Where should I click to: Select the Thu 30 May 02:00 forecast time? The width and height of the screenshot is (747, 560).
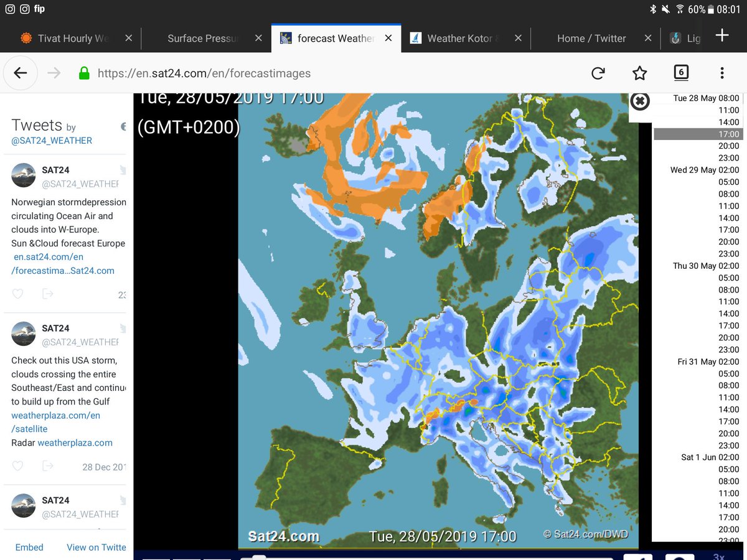[x=706, y=266]
